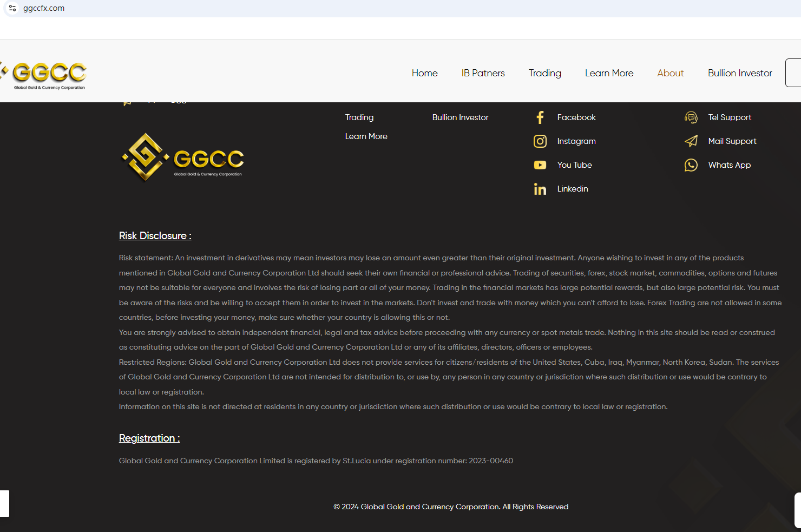
Task: Open the Bullion Investor footer link
Action: click(460, 117)
